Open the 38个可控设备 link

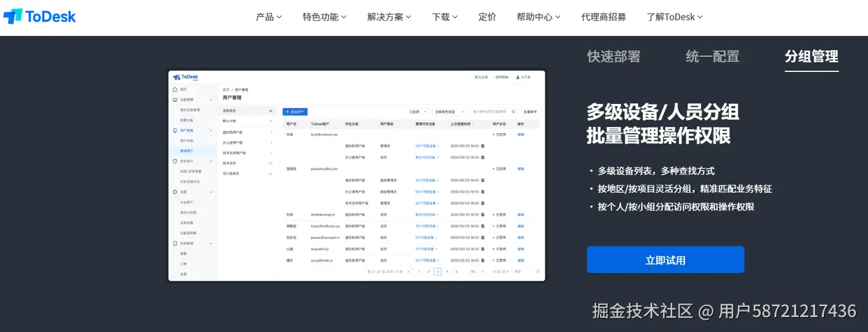coord(427,145)
